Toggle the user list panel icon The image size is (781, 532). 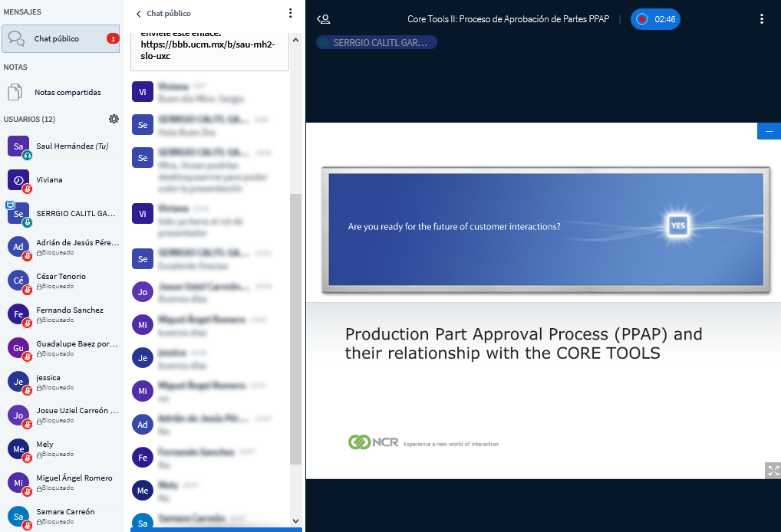pos(324,19)
